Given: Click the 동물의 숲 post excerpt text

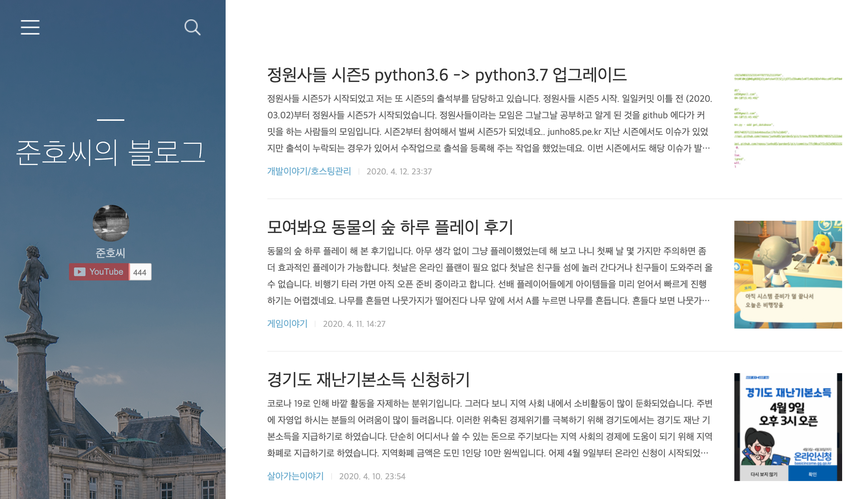Looking at the screenshot, I should pyautogui.click(x=489, y=276).
